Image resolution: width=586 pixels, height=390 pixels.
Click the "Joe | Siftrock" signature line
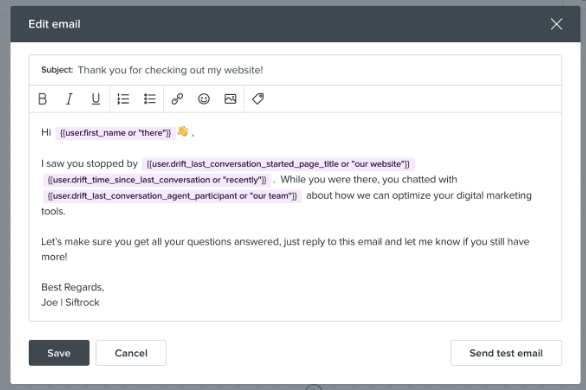click(x=70, y=302)
